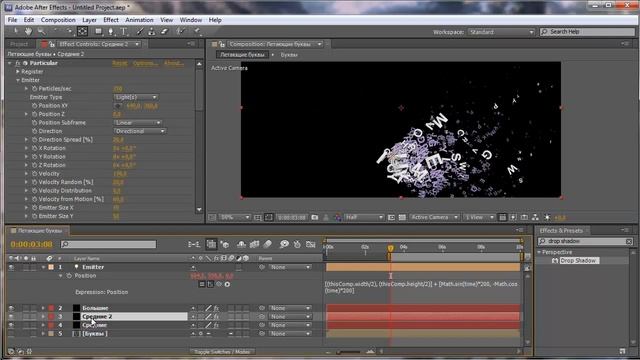Enable Motion Blur for timeline

[x=267, y=244]
